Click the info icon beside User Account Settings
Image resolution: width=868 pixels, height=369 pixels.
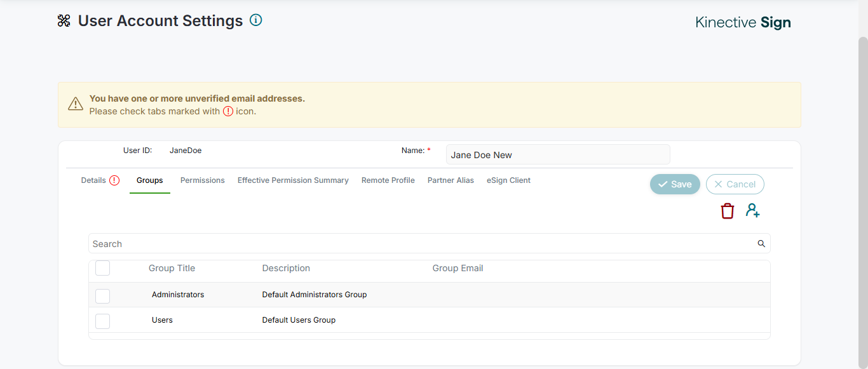[x=256, y=20]
